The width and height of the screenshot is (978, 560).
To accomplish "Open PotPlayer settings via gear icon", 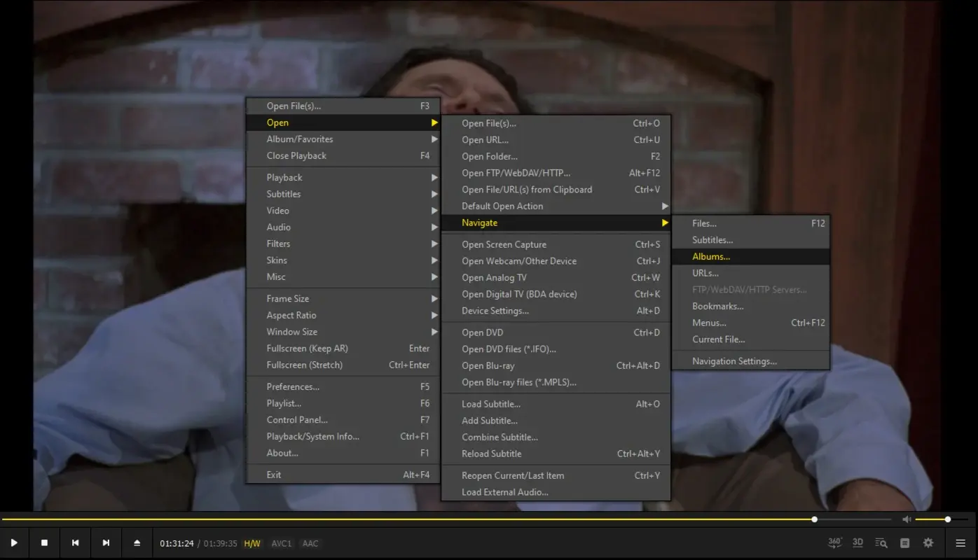I will [x=928, y=542].
